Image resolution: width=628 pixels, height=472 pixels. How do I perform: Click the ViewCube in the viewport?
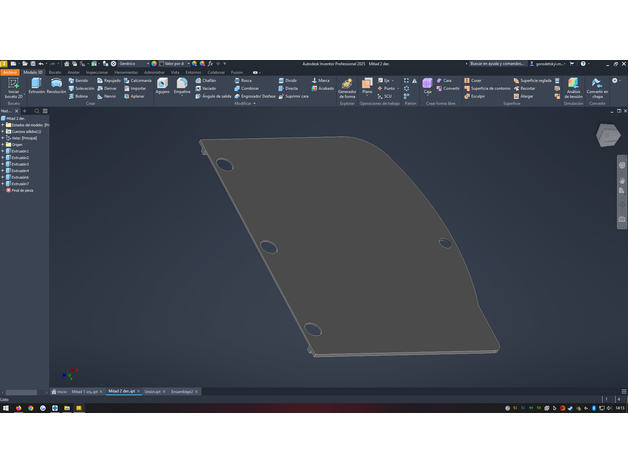[x=608, y=135]
